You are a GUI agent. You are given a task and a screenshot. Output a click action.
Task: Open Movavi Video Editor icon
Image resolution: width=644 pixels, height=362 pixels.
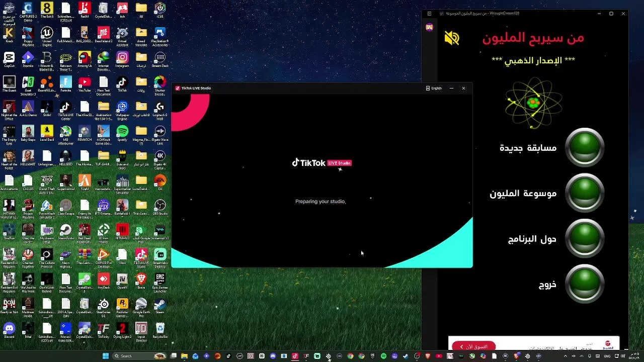(66, 332)
